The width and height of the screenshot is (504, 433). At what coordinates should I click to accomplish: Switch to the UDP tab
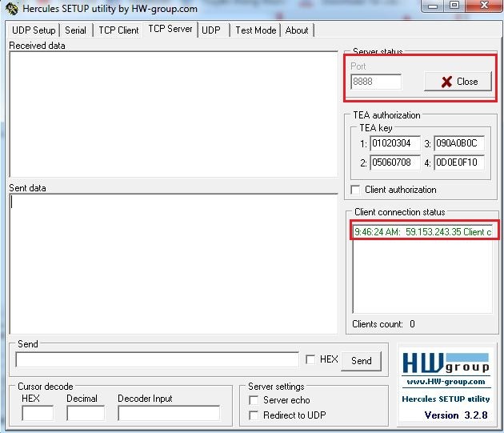coord(211,30)
